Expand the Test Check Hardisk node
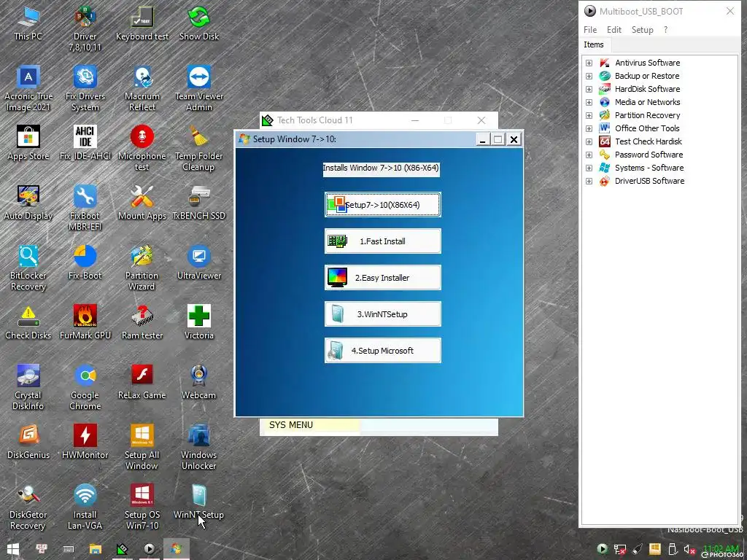Image resolution: width=747 pixels, height=560 pixels. tap(589, 142)
